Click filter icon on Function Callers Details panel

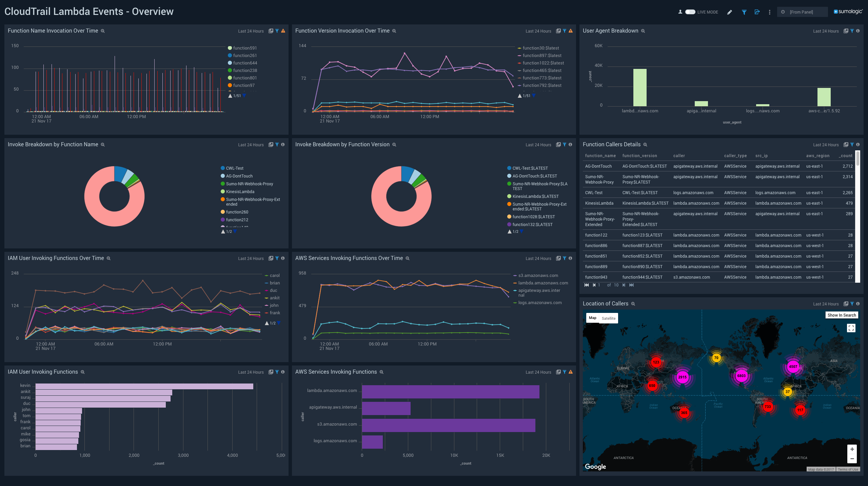pyautogui.click(x=852, y=145)
